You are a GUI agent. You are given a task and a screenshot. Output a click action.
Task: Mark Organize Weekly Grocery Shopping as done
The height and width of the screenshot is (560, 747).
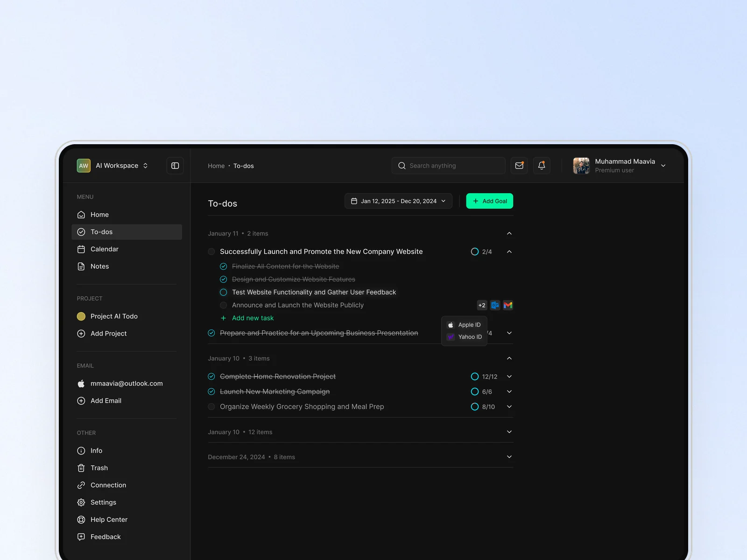point(211,407)
